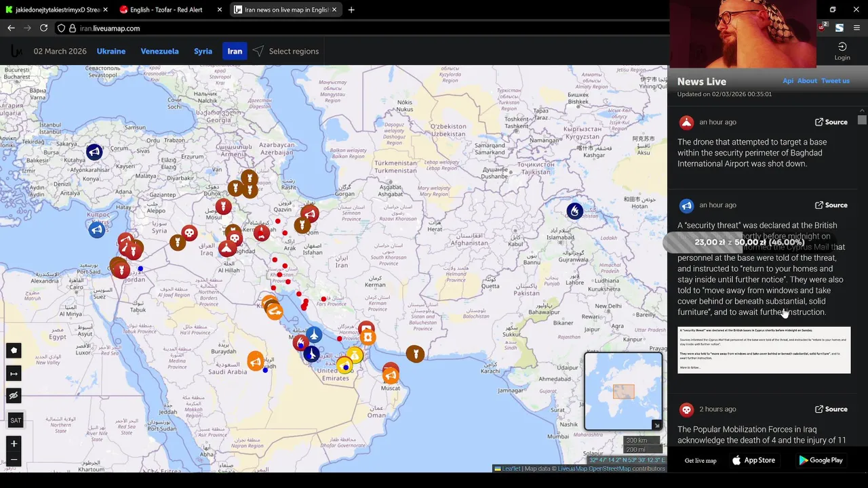The height and width of the screenshot is (488, 868).
Task: Click the brown bomb marker in eastern Syria
Action: pyautogui.click(x=177, y=243)
